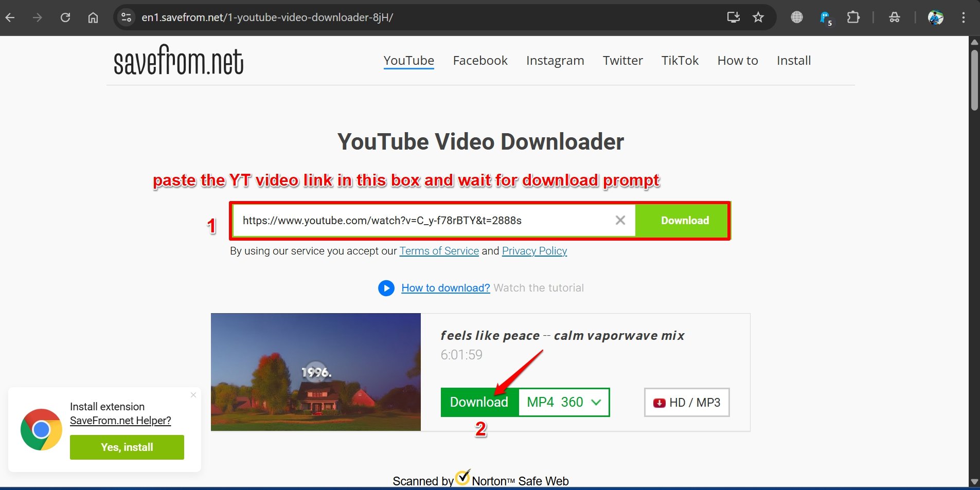This screenshot has width=980, height=490.
Task: Reload the savefrom.net page
Action: [65, 17]
